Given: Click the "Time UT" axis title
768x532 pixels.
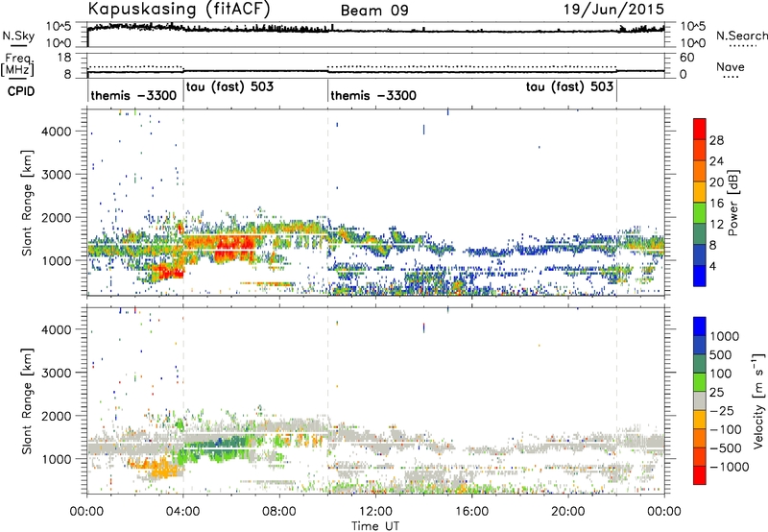Looking at the screenshot, I should [x=375, y=526].
